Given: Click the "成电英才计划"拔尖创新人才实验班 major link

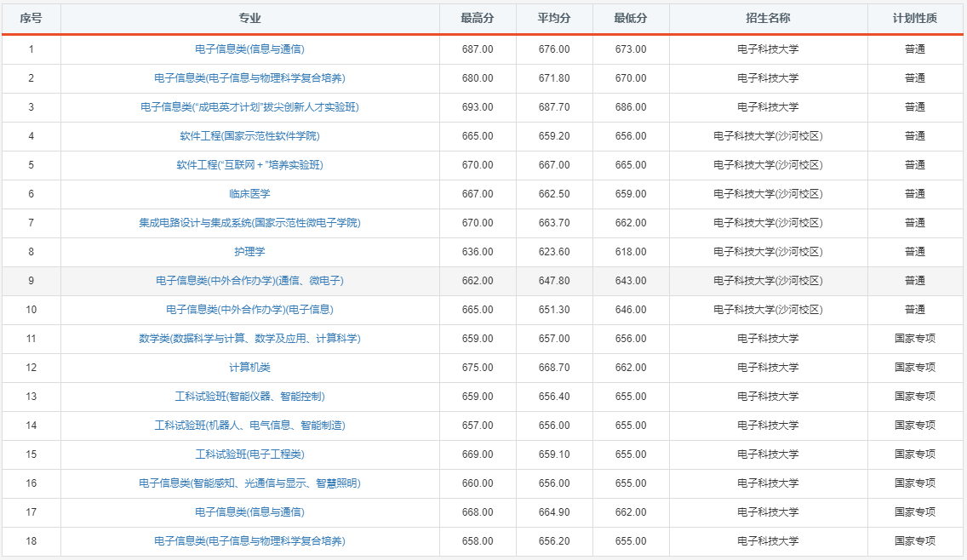Looking at the screenshot, I should (x=249, y=107).
